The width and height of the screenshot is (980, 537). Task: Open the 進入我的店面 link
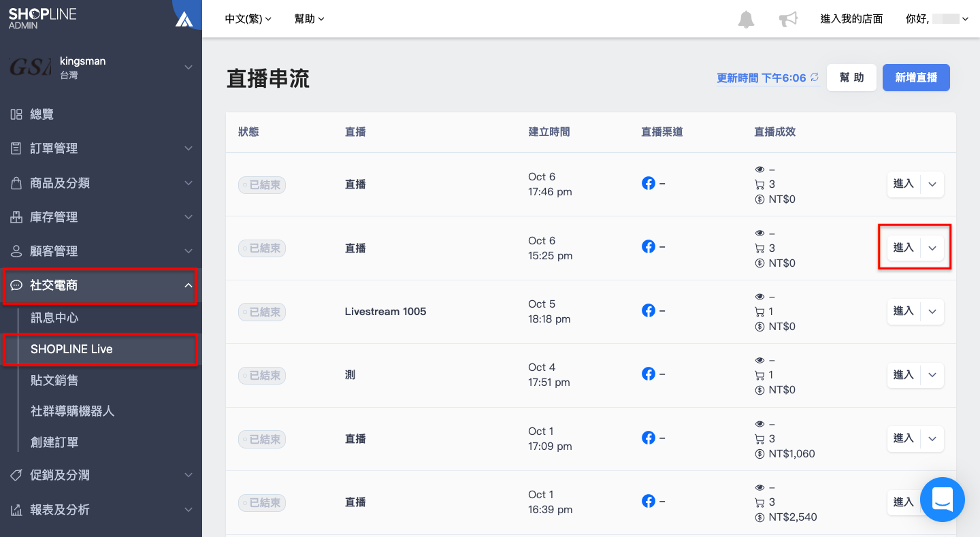tap(851, 19)
